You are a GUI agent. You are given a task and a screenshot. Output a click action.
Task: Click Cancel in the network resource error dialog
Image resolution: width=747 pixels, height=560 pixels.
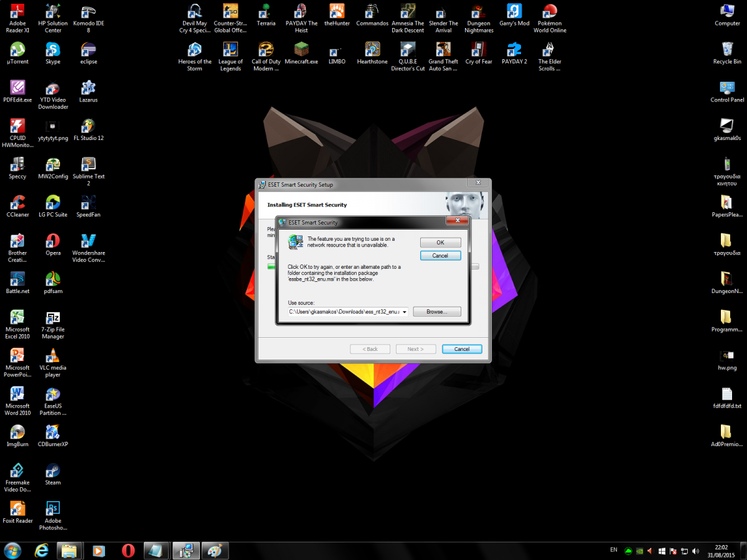[440, 256]
